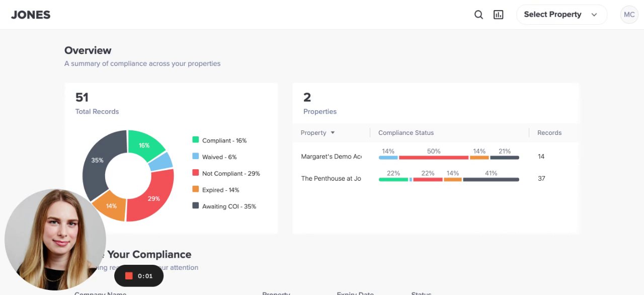The width and height of the screenshot is (644, 295).
Task: Open the MC user avatar menu
Action: 629,15
